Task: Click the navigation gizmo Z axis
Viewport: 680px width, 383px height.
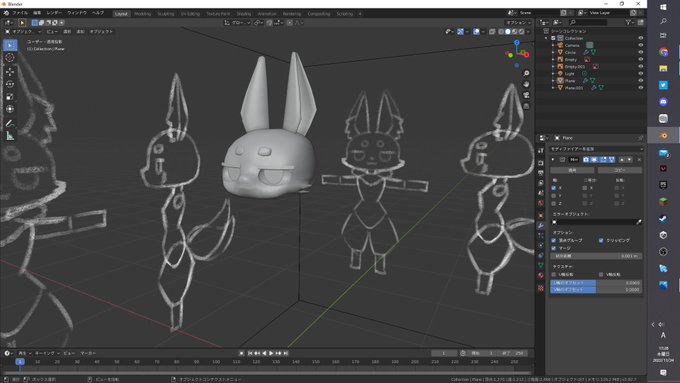Action: (517, 43)
